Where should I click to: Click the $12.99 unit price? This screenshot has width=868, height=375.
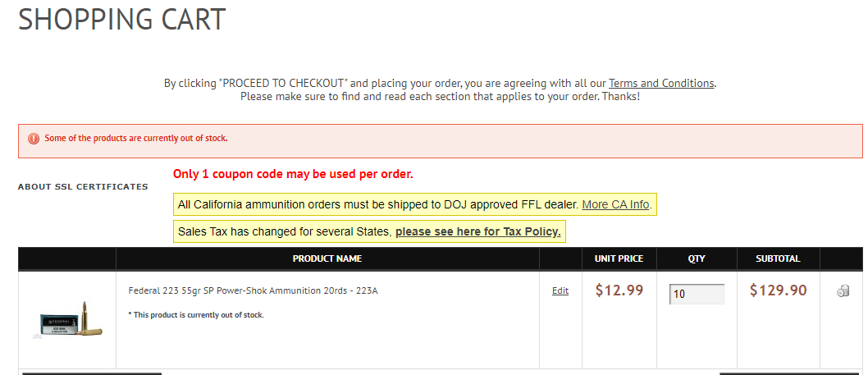[x=619, y=290]
